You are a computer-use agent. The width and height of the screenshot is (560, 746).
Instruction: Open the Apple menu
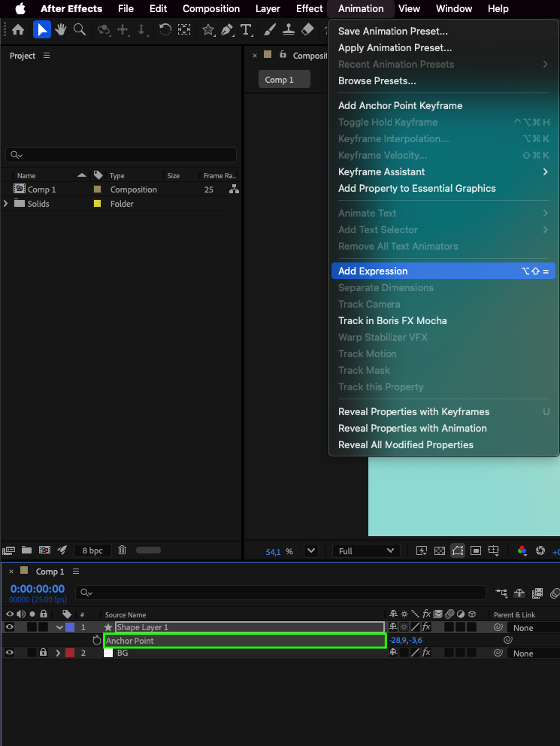coord(20,8)
